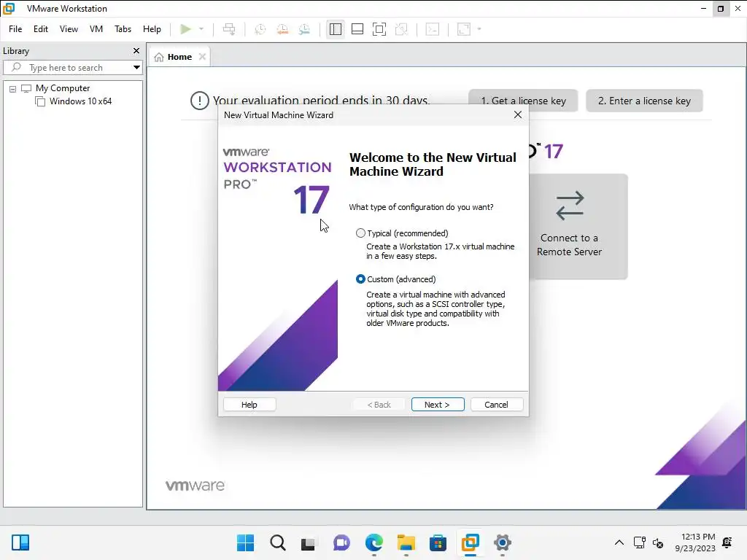The image size is (747, 560).
Task: Open the Chat taskbar icon
Action: (x=341, y=542)
